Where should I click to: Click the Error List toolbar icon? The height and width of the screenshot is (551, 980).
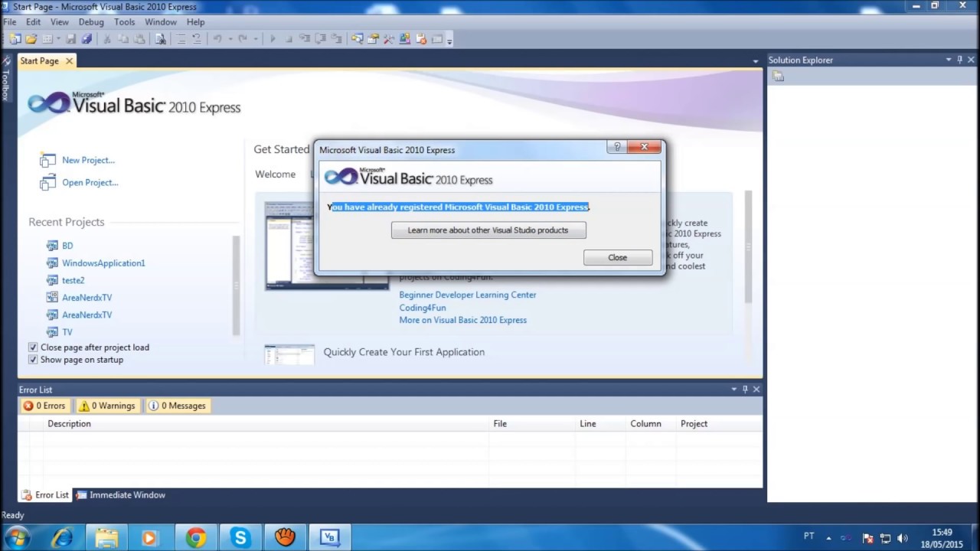tap(420, 39)
